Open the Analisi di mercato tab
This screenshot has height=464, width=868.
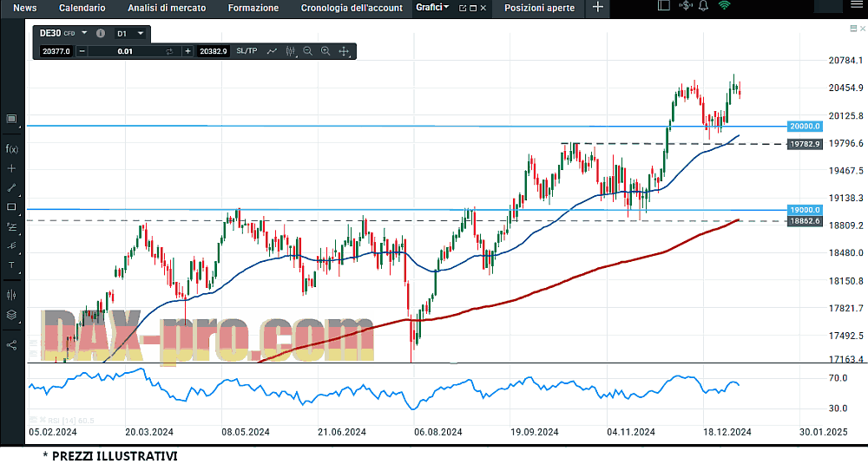(x=167, y=8)
